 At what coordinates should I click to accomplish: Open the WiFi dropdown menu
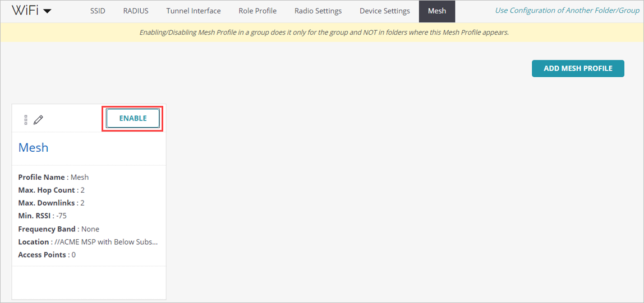click(x=31, y=11)
